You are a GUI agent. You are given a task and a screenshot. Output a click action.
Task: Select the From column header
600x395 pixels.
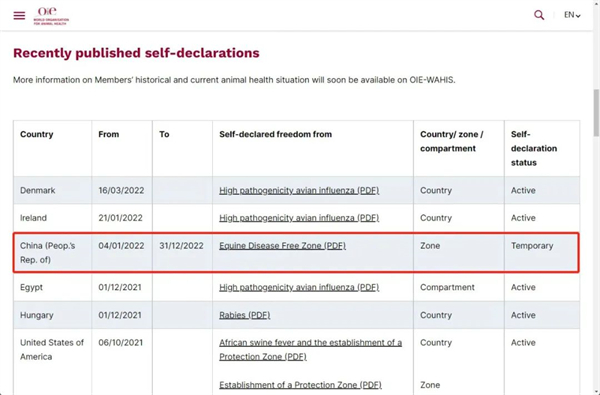(x=109, y=134)
